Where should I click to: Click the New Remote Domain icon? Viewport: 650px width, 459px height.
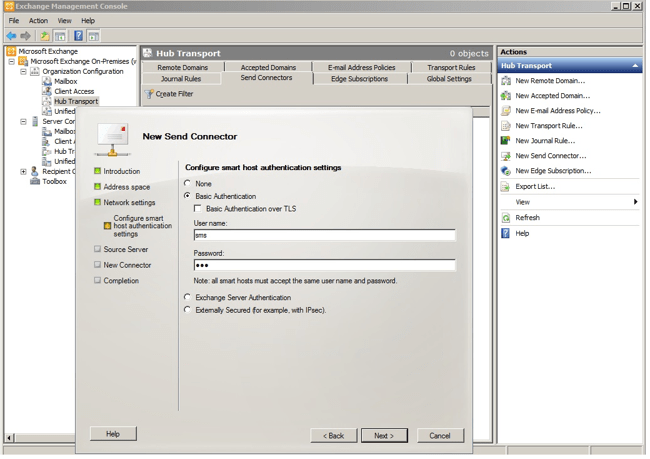coord(506,81)
